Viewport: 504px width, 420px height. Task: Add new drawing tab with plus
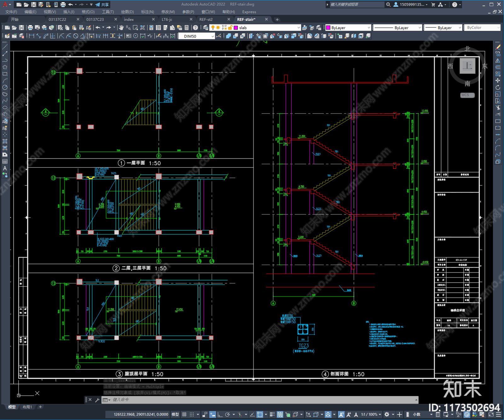click(x=277, y=20)
